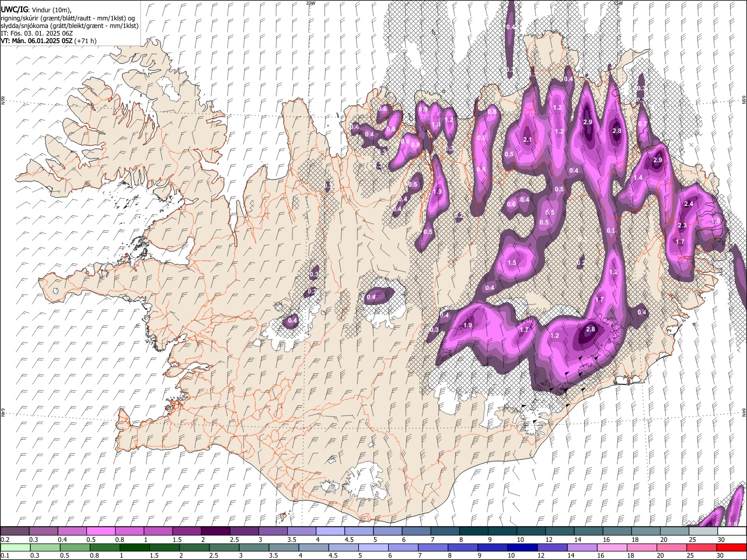Bottom legend row: deep blue swatch between 10 and 12
The image size is (747, 560).
click(x=522, y=547)
